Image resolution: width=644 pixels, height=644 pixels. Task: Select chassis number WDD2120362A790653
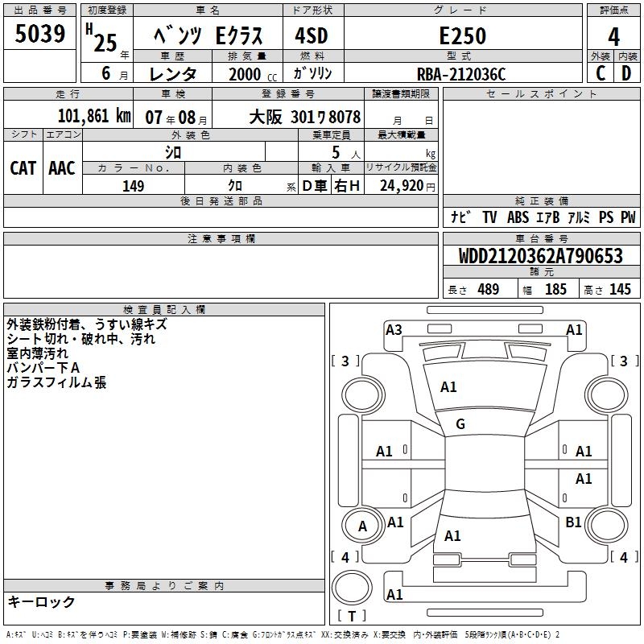pos(540,256)
